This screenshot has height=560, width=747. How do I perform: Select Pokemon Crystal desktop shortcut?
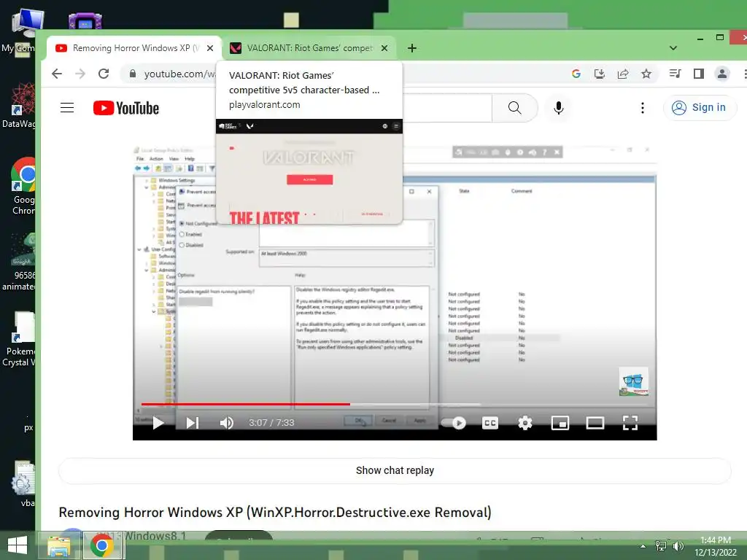pos(20,339)
